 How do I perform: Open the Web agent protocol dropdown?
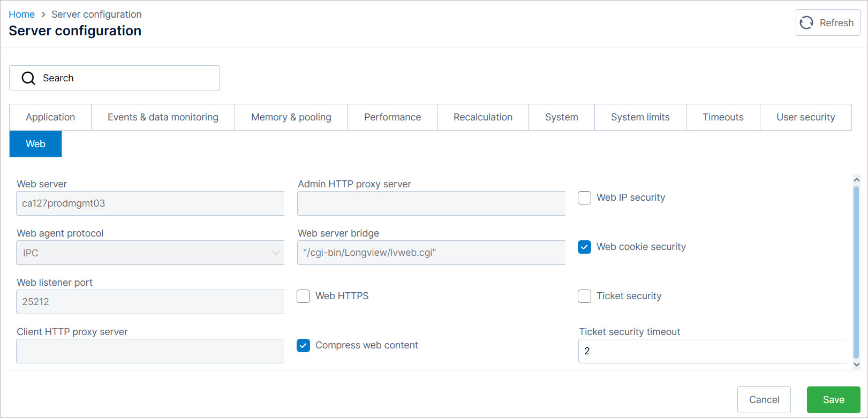click(150, 253)
